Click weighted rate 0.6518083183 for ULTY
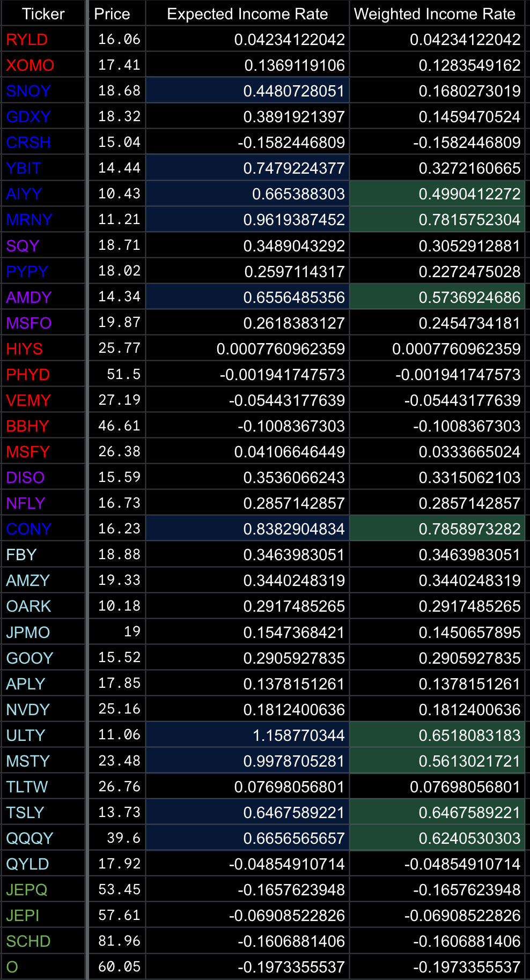The image size is (530, 980). point(437,735)
